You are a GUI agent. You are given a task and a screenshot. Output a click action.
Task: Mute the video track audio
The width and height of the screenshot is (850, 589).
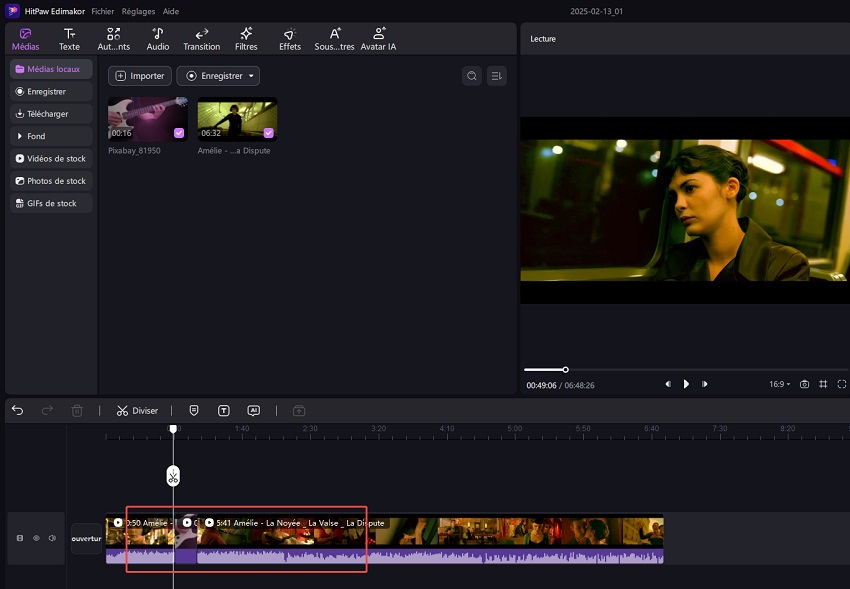(53, 538)
